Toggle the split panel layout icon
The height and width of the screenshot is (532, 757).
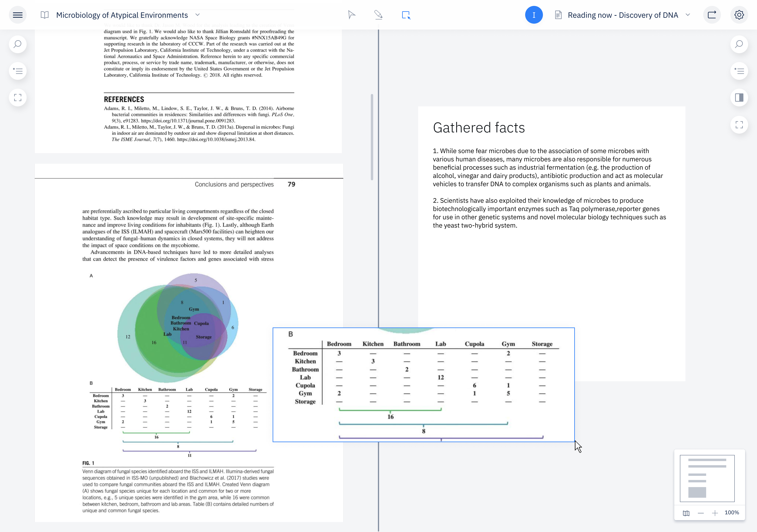point(739,98)
